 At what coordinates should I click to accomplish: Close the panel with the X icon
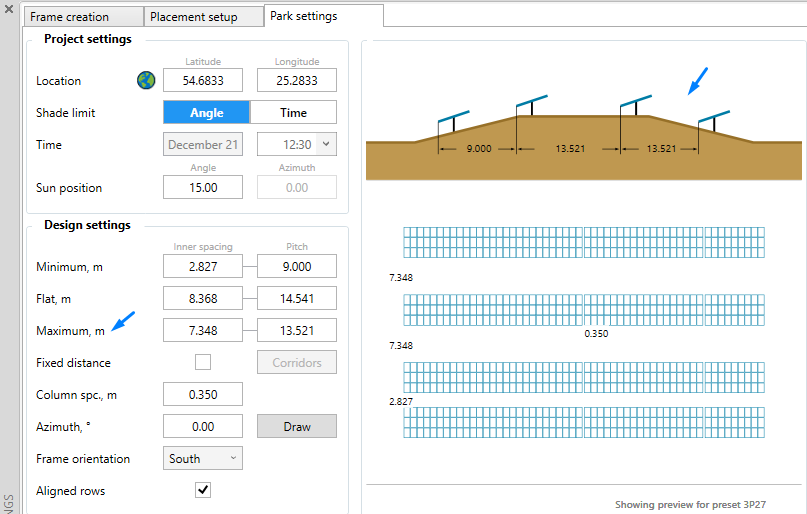click(9, 10)
